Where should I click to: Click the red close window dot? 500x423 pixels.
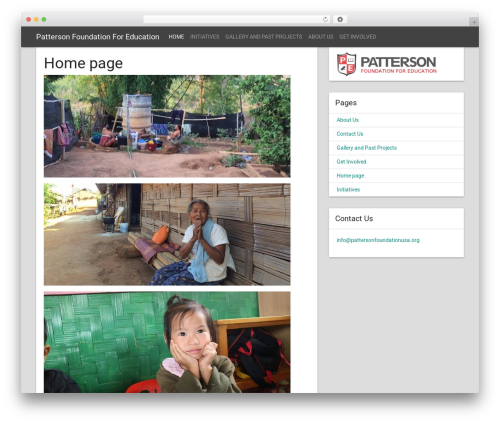coord(29,19)
